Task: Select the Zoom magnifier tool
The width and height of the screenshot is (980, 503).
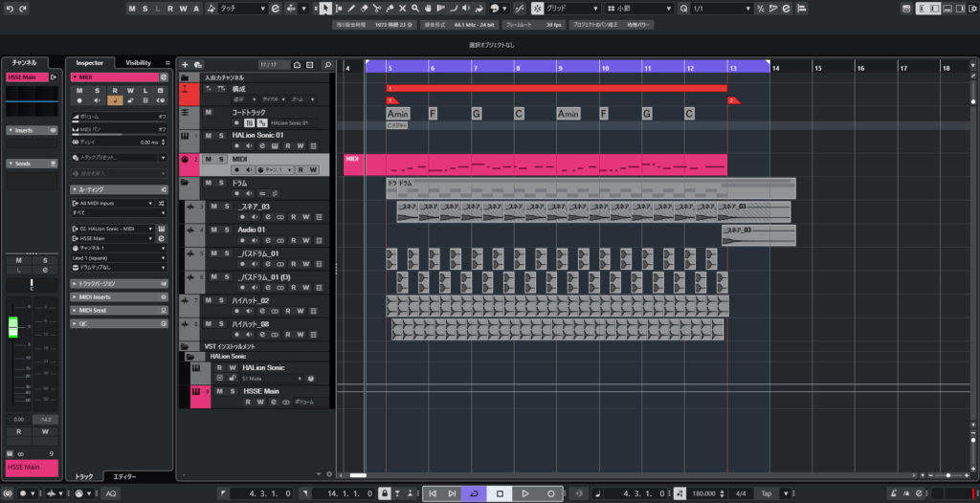Action: tap(414, 9)
